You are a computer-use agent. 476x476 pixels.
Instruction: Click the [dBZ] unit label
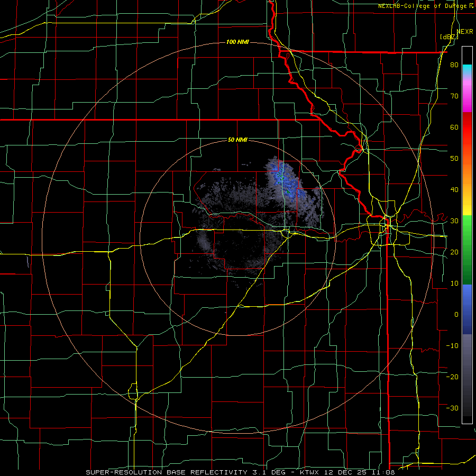(x=449, y=36)
